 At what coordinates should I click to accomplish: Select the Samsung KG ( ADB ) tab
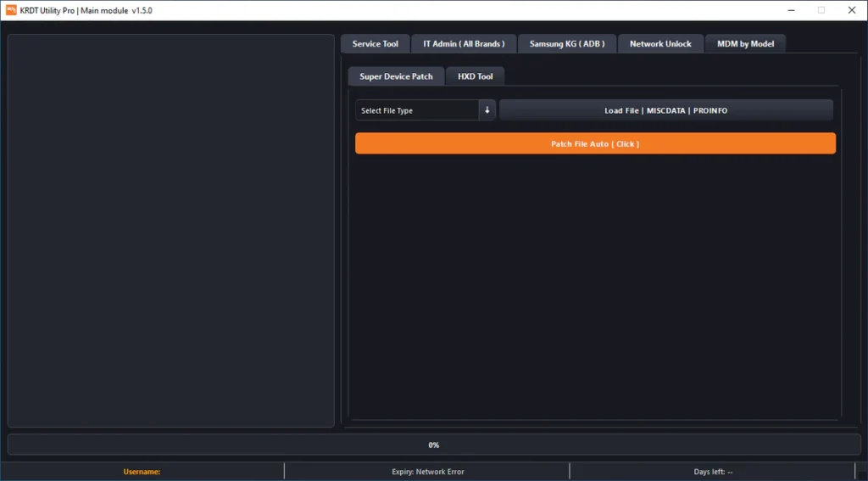tap(567, 44)
